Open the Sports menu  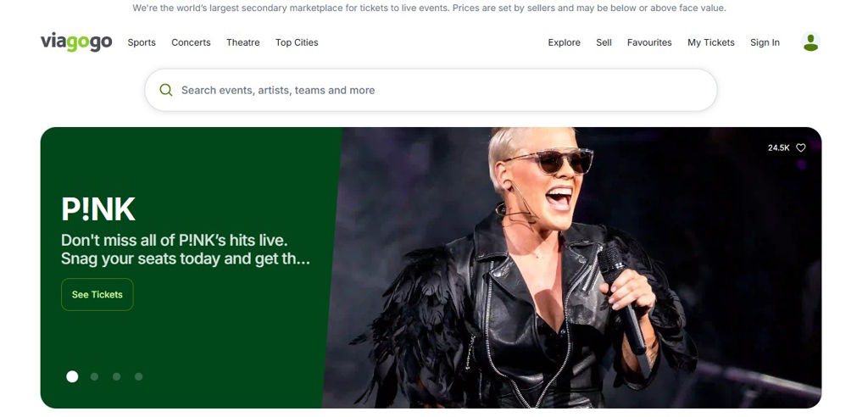pos(142,42)
